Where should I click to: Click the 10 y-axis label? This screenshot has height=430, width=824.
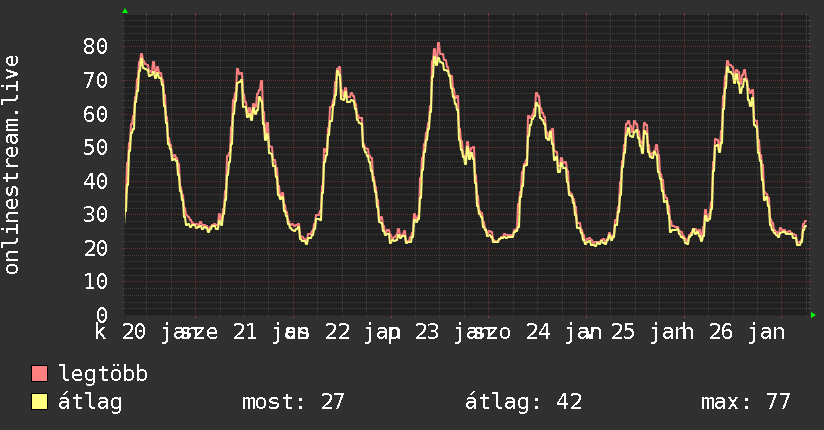coord(96,282)
